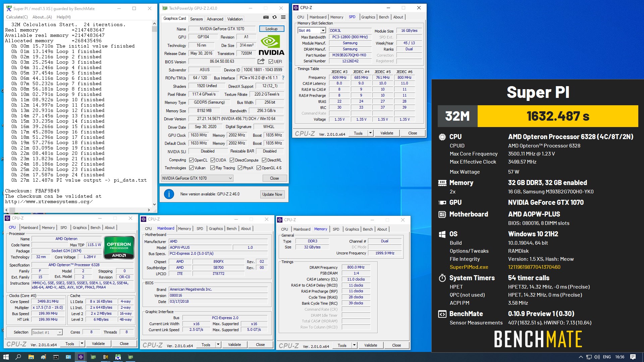Click the Update Now button

[272, 194]
